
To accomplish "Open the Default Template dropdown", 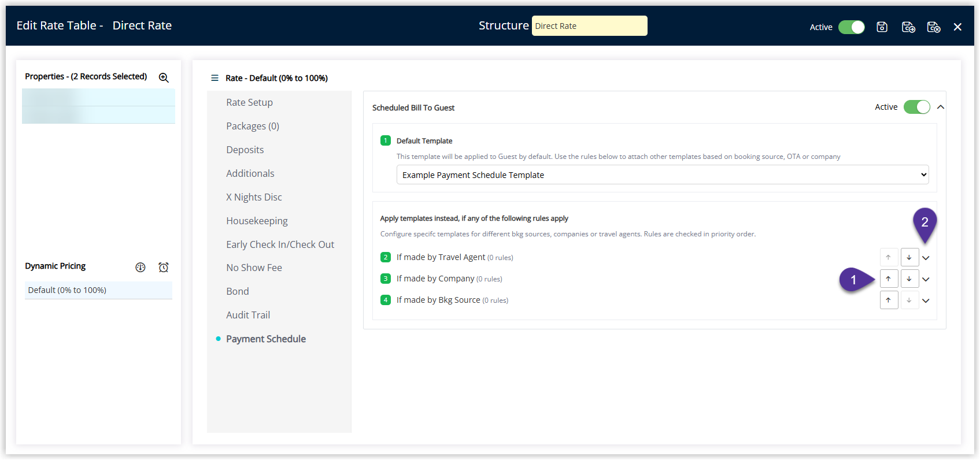I will 663,175.
